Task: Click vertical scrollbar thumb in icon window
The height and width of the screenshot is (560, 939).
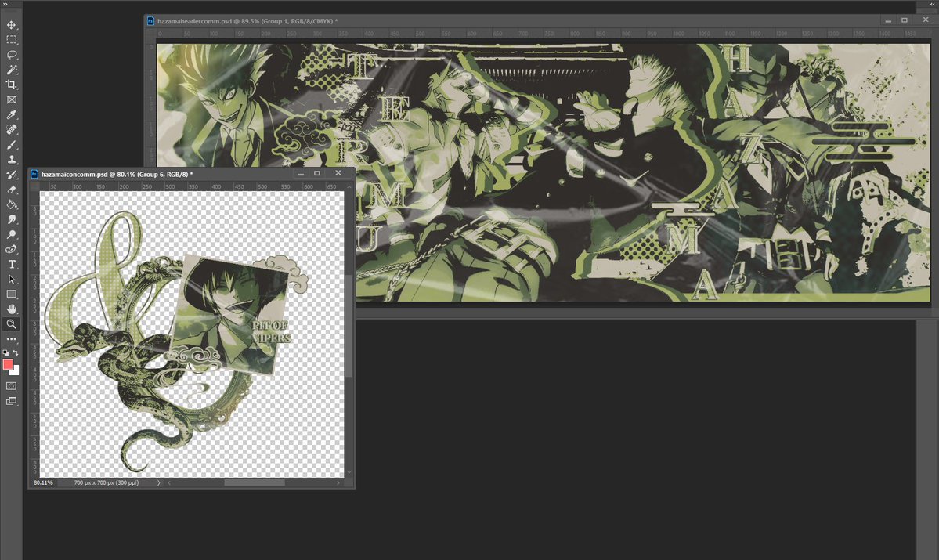Action: coord(349,326)
